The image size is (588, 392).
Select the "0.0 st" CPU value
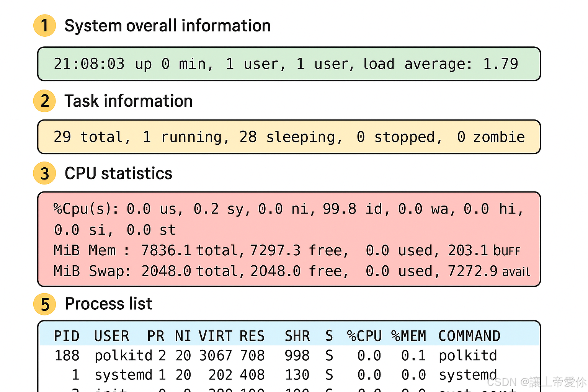(151, 230)
